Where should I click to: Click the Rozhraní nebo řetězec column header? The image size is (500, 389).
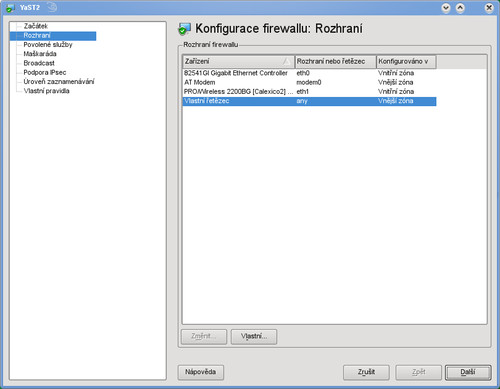click(x=335, y=62)
